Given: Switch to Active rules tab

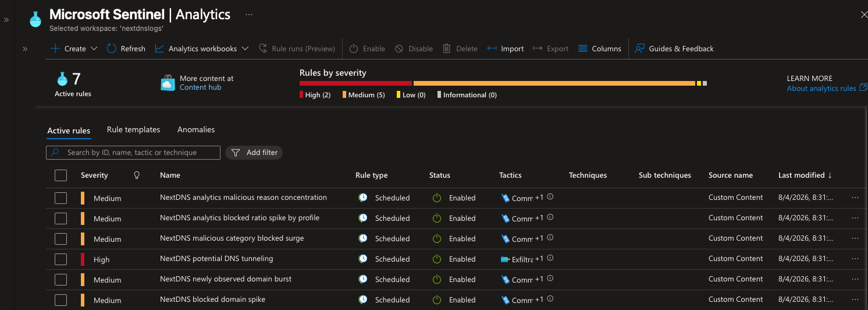Looking at the screenshot, I should pos(69,131).
